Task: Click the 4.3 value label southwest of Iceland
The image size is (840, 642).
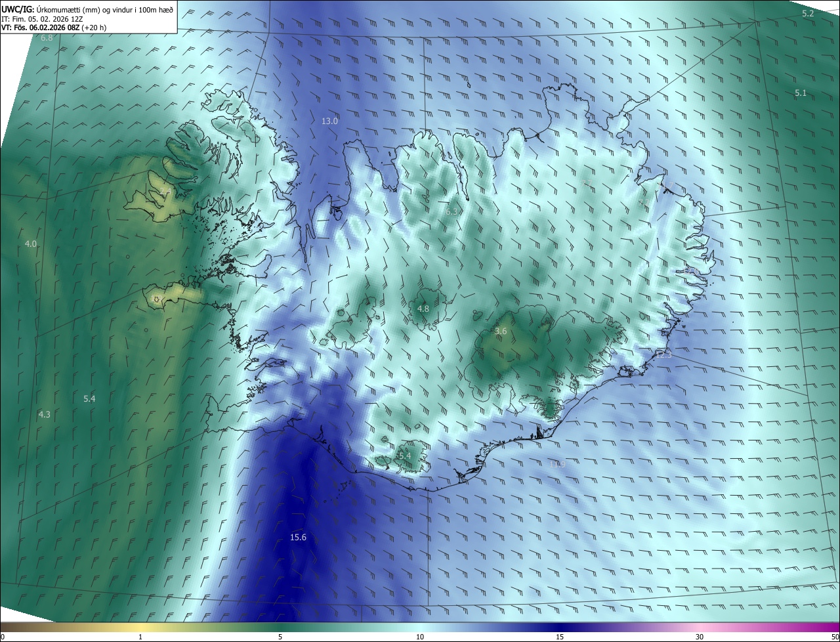Action: (44, 414)
